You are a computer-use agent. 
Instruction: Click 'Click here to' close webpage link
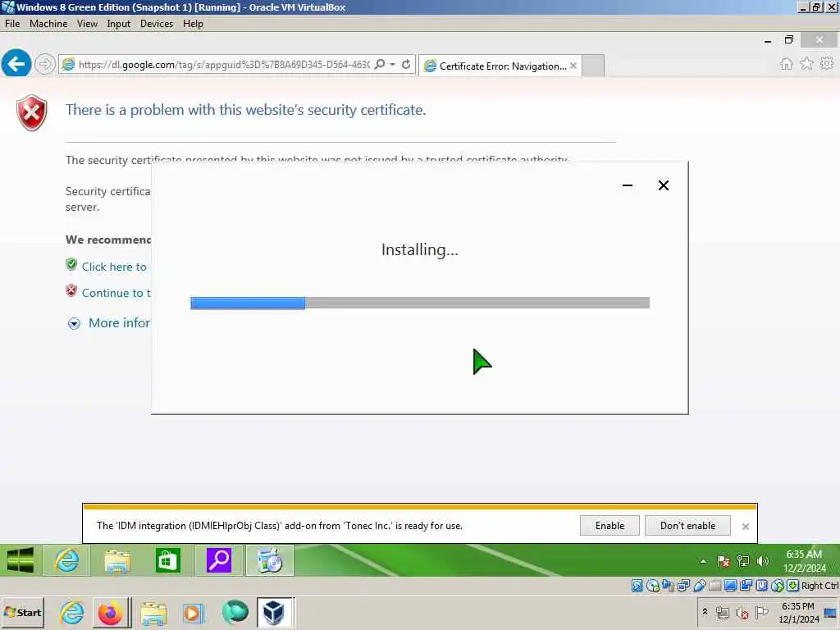pyautogui.click(x=114, y=267)
